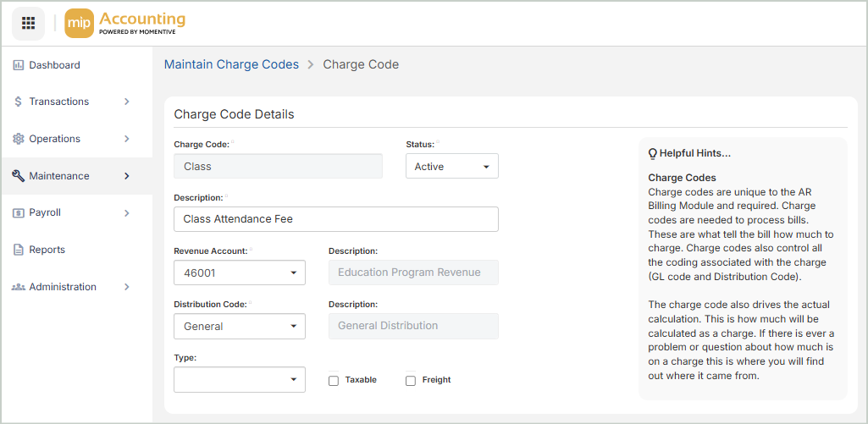Open the Status dropdown showing Active

click(x=451, y=167)
